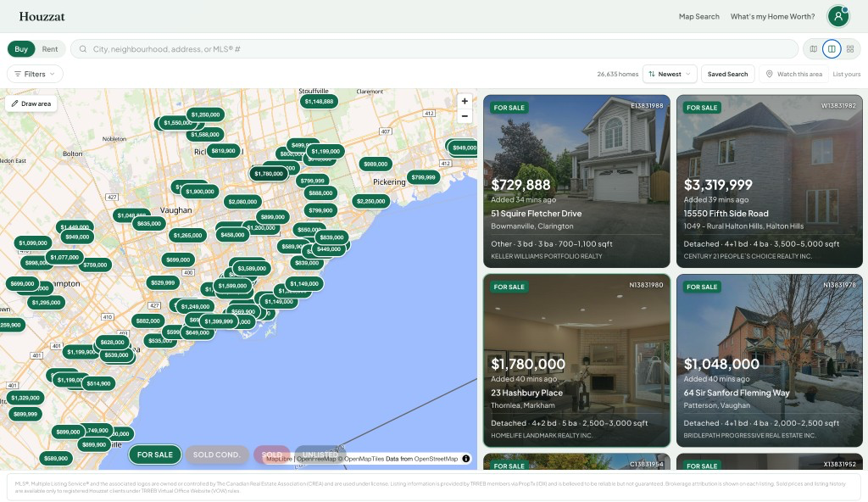Image resolution: width=868 pixels, height=502 pixels.
Task: Click the $1,148,888 map price marker
Action: 319,102
